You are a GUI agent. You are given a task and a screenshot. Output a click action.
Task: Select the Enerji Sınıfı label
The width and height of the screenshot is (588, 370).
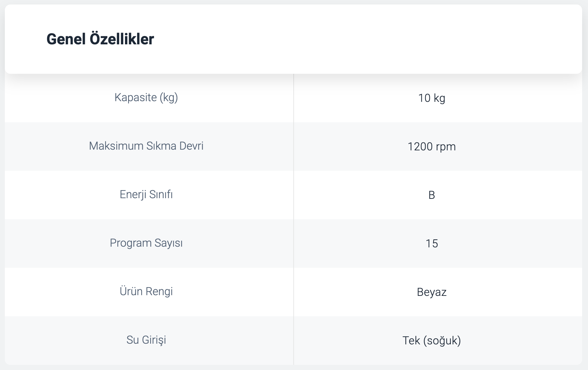146,194
